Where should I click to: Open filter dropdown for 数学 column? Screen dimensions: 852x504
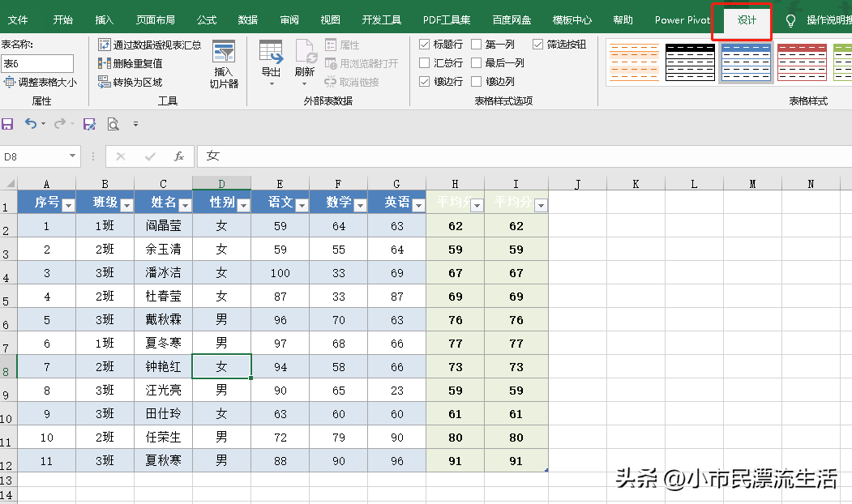(360, 205)
